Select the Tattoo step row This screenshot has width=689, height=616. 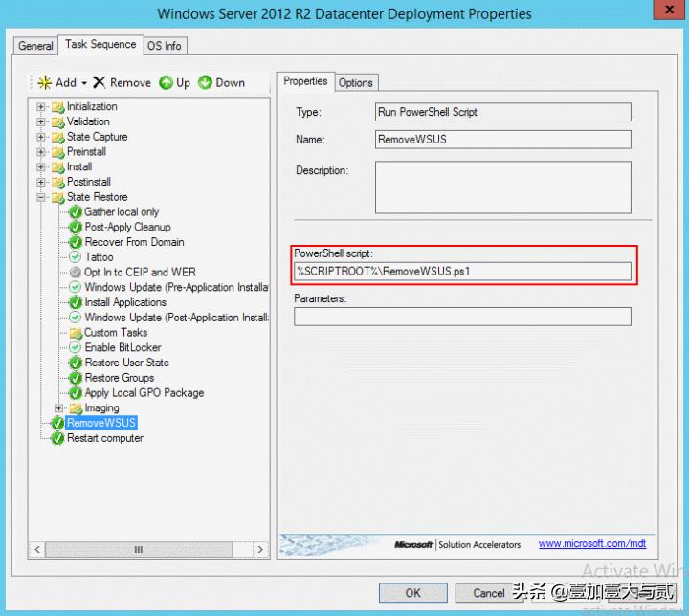(x=99, y=257)
